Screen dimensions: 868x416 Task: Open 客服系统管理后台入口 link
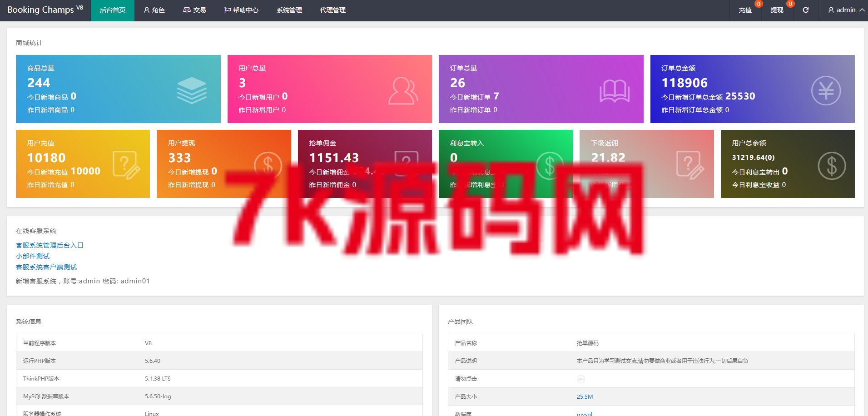tap(50, 245)
